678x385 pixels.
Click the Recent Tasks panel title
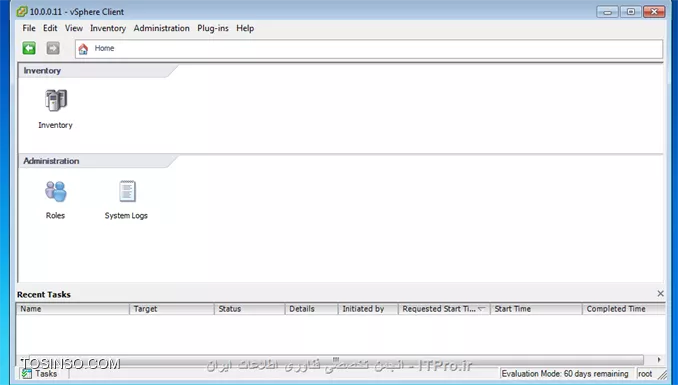pos(44,295)
